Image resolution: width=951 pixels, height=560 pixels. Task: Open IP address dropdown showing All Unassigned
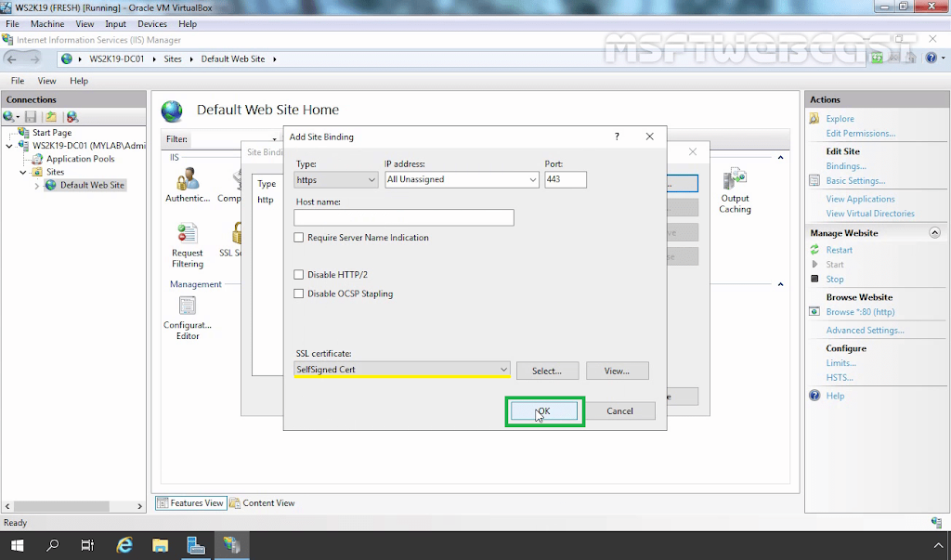462,179
